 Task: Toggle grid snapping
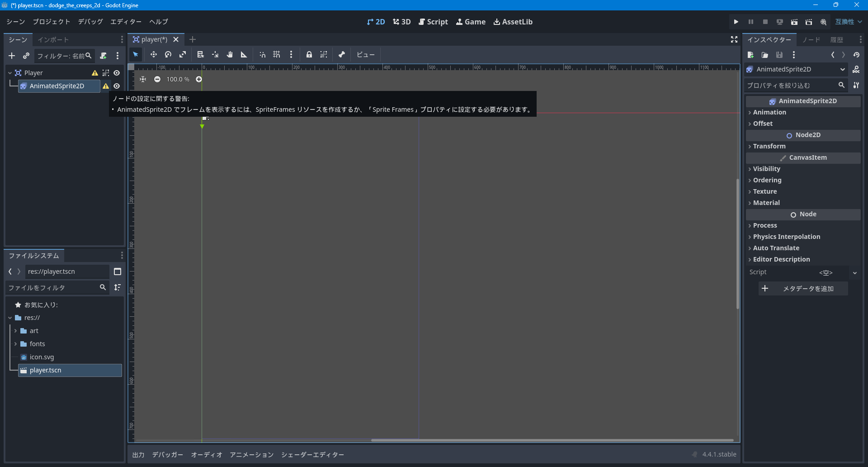coord(277,55)
